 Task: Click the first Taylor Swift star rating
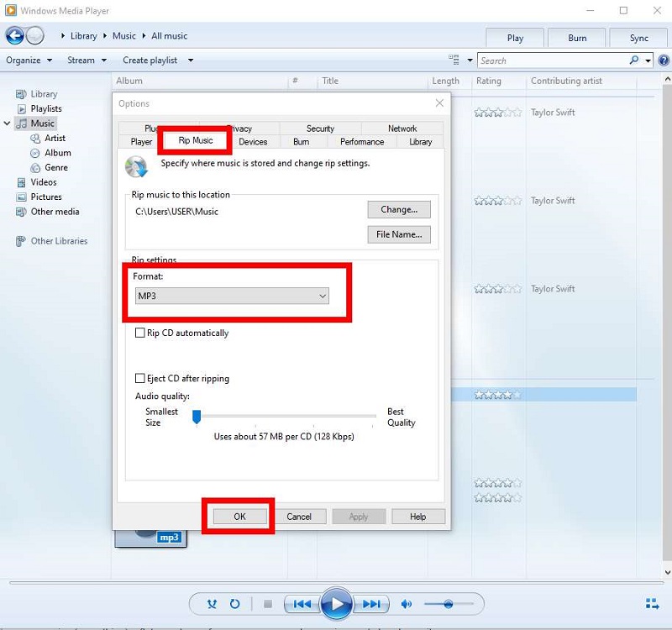(x=497, y=113)
